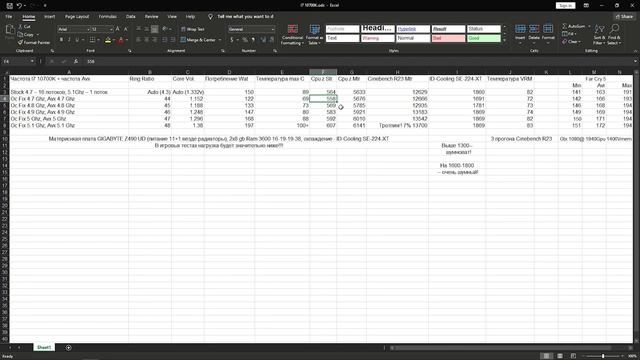The height and width of the screenshot is (360, 640).
Task: Decrease decimal places
Action: (271, 40)
